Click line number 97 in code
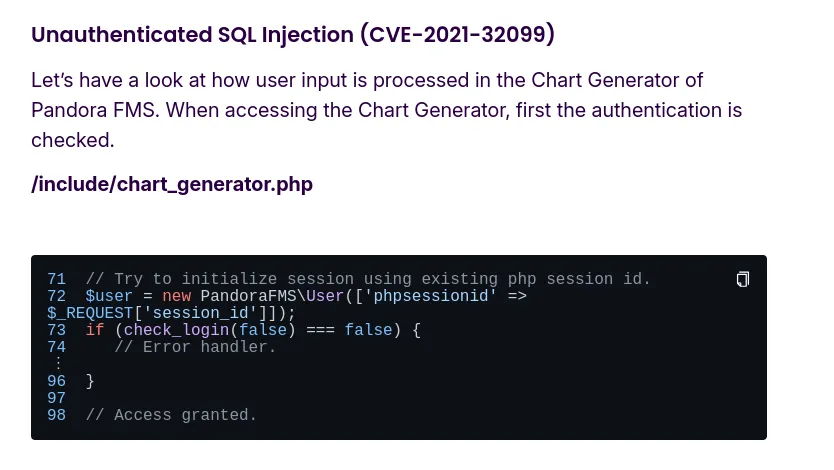 coord(56,398)
